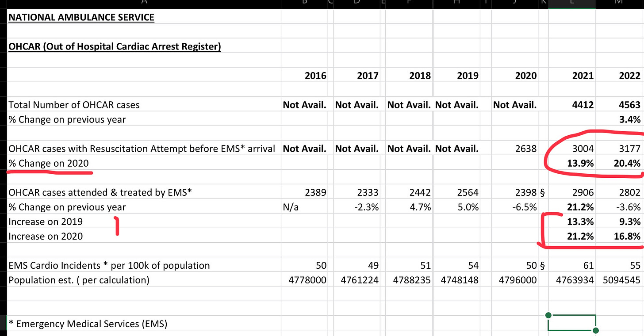Select the 9.3% cell
Image resolution: width=644 pixels, height=336 pixels.
click(x=630, y=221)
